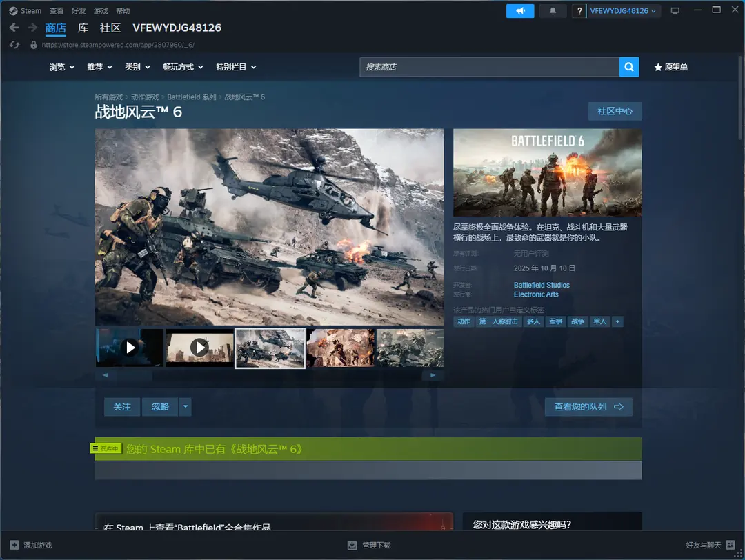Open the VFEWYDJG48126 account dropdown
This screenshot has height=560, width=745.
[623, 11]
